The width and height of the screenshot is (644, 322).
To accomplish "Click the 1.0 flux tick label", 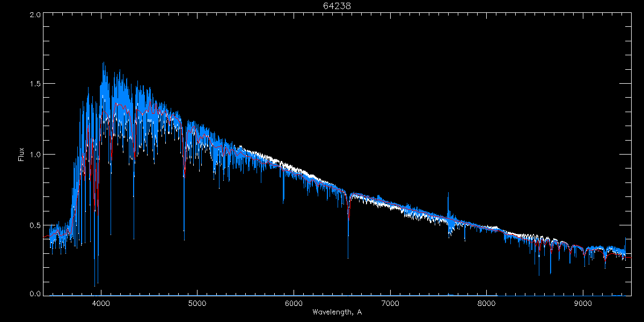I will 34,155.
